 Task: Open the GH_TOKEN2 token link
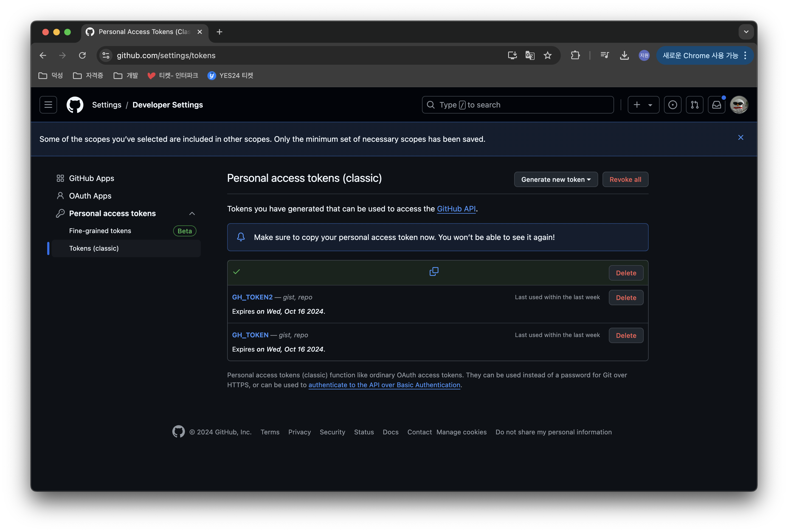click(x=252, y=297)
